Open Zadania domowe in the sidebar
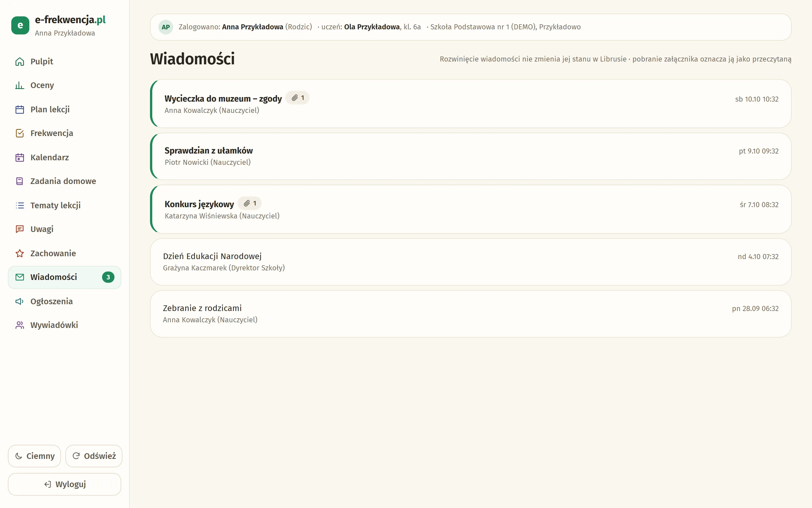Screen dimensions: 812x508 pos(64,181)
